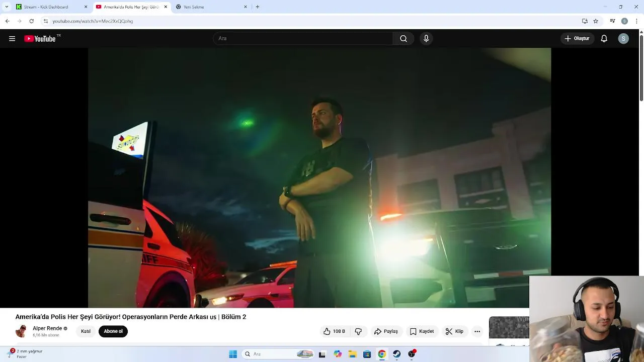Focus the YouTube search field Ara
644x362 pixels.
click(x=303, y=39)
